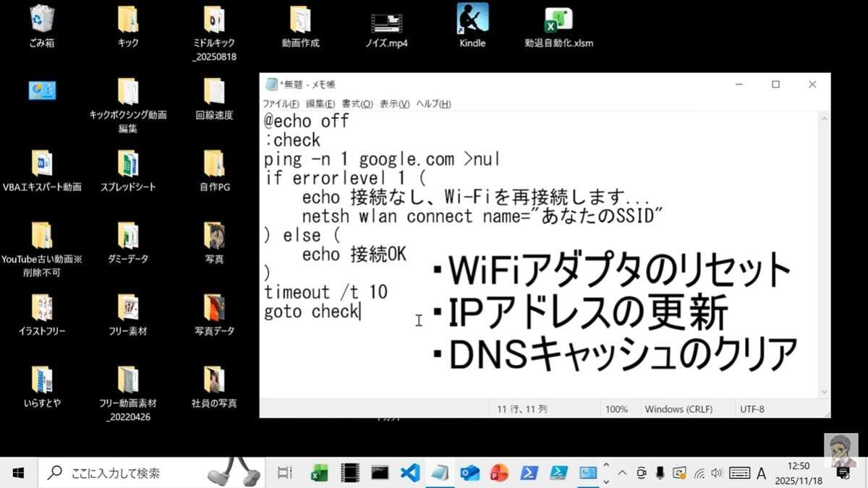Open Outlook from the taskbar
This screenshot has height=488, width=868.
click(x=470, y=474)
